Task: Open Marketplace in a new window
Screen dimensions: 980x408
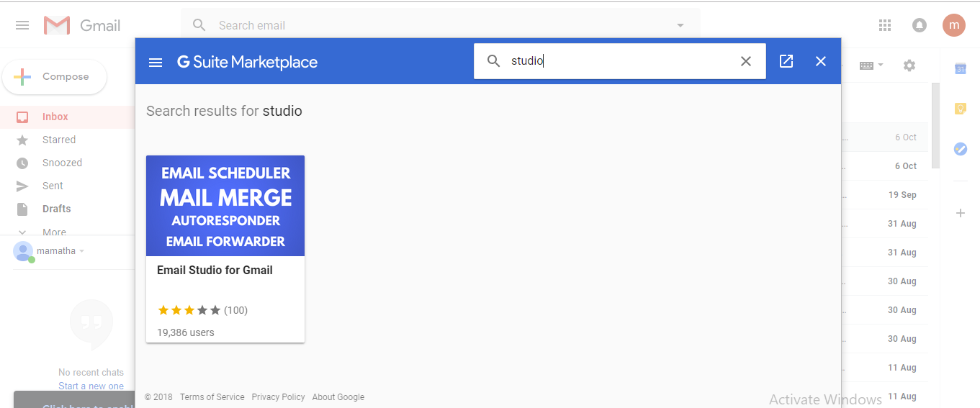Action: pyautogui.click(x=786, y=61)
